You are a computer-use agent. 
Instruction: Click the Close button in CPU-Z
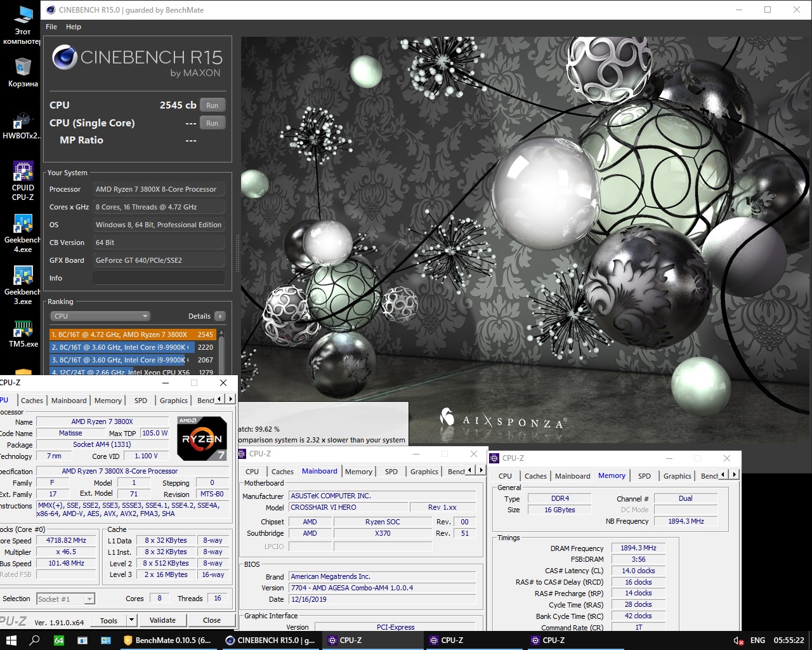click(212, 621)
